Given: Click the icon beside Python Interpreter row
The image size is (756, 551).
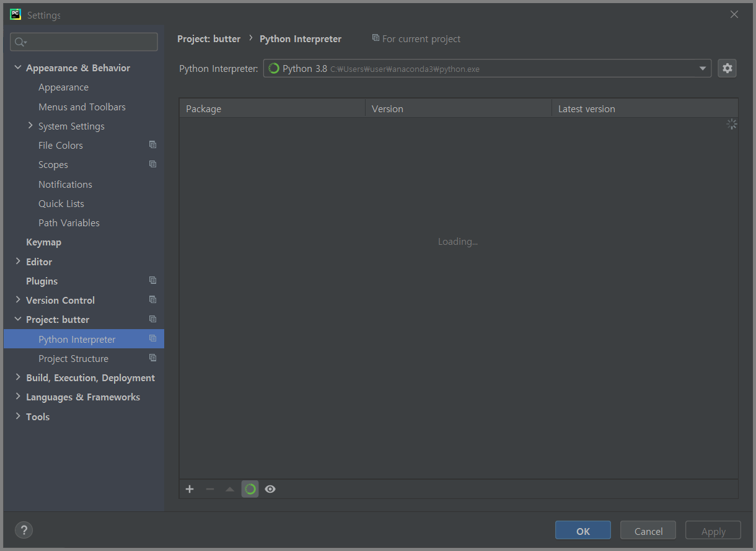Looking at the screenshot, I should [152, 338].
